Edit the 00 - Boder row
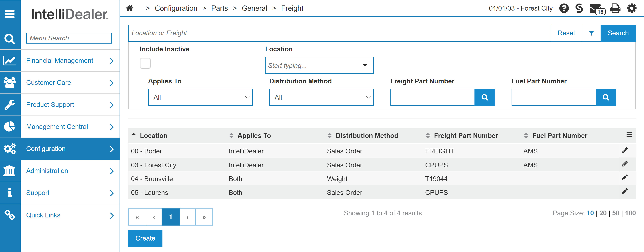Screen dimensions: 644x252 pyautogui.click(x=625, y=150)
